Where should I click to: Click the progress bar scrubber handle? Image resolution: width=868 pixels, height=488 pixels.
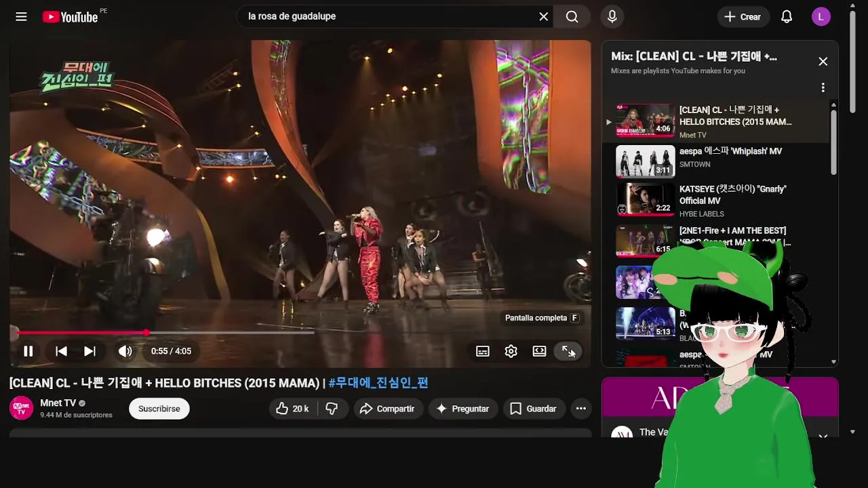146,333
